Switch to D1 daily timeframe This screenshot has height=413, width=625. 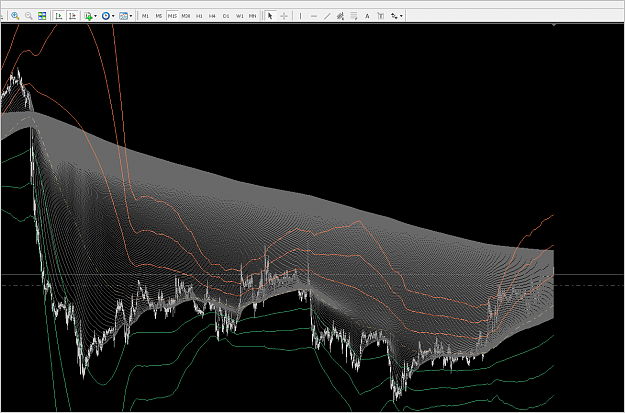226,16
